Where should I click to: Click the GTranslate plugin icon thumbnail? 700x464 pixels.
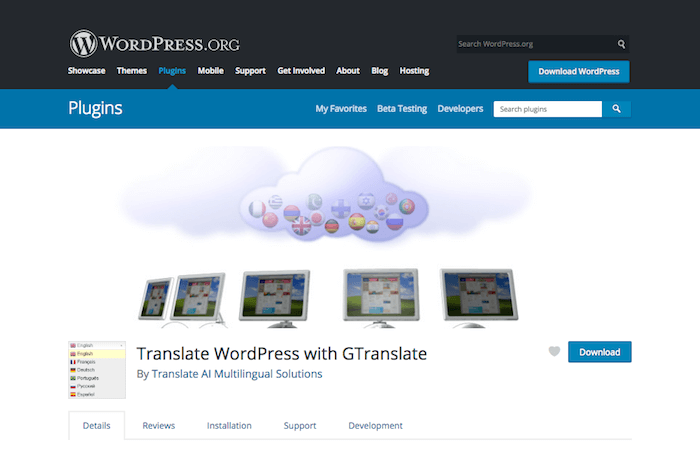97,370
